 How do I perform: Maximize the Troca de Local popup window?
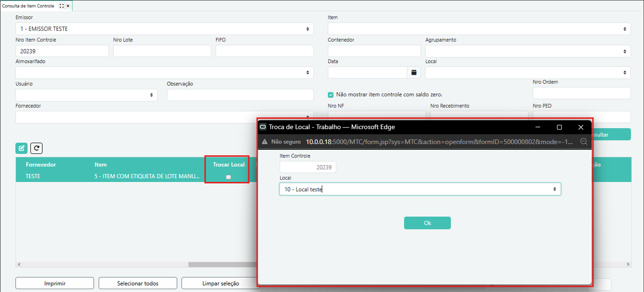[559, 127]
